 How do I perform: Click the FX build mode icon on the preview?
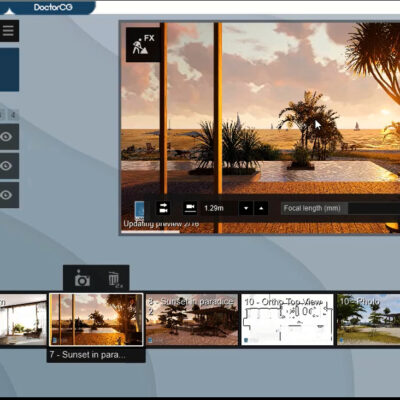tap(143, 45)
